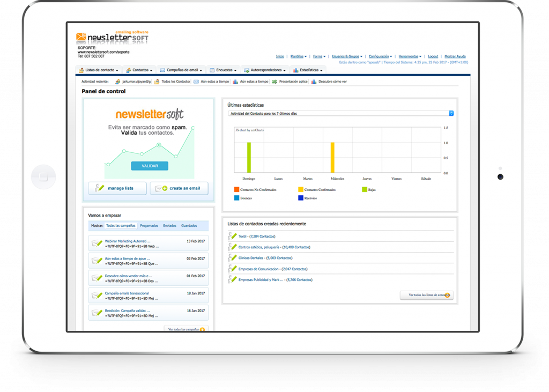Click the Logout link
This screenshot has height=392, width=549.
coord(433,56)
